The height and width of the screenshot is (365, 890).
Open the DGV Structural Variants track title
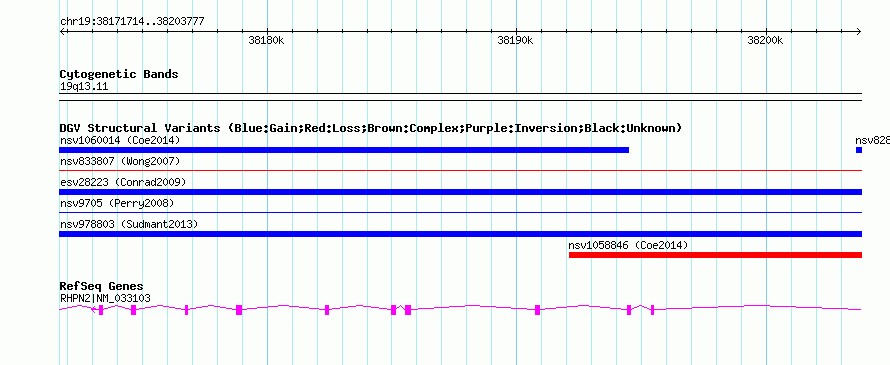click(x=371, y=128)
